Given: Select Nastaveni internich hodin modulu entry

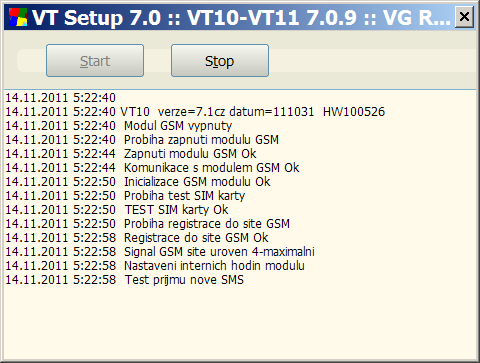Looking at the screenshot, I should pos(155,266).
